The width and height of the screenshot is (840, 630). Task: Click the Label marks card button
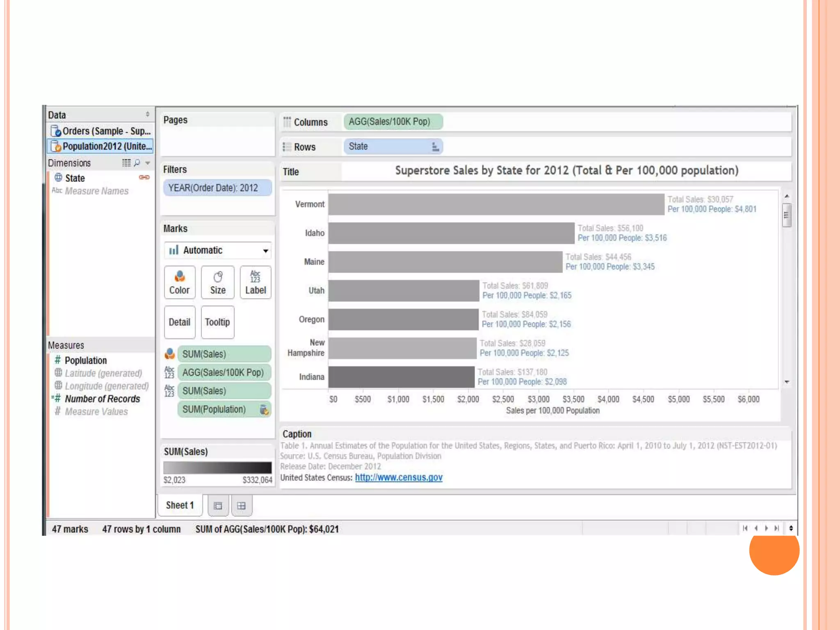tap(256, 282)
